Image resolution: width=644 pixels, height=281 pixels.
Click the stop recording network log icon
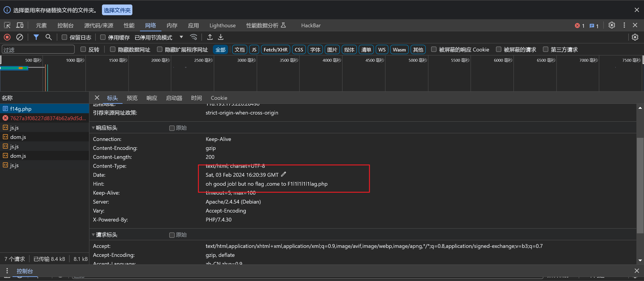tap(7, 37)
